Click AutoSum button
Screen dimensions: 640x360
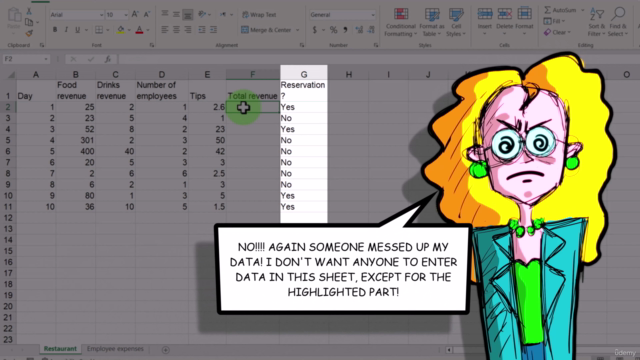(x=560, y=10)
